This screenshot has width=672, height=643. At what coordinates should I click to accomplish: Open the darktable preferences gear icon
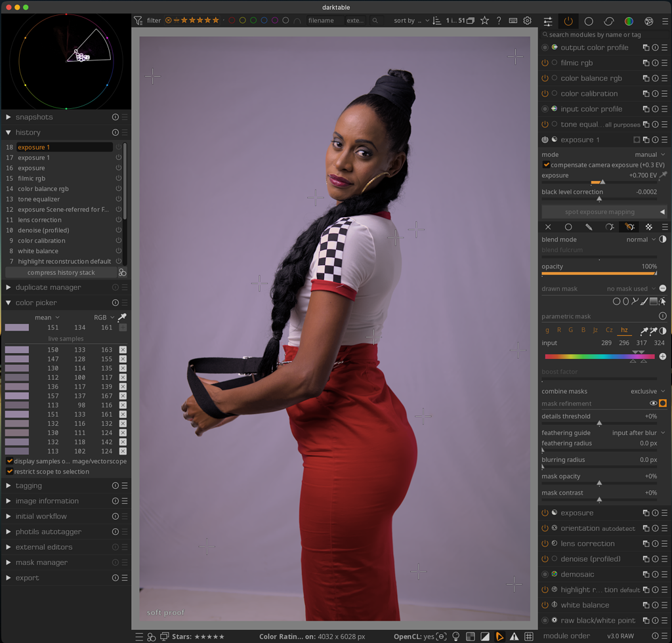pos(528,20)
